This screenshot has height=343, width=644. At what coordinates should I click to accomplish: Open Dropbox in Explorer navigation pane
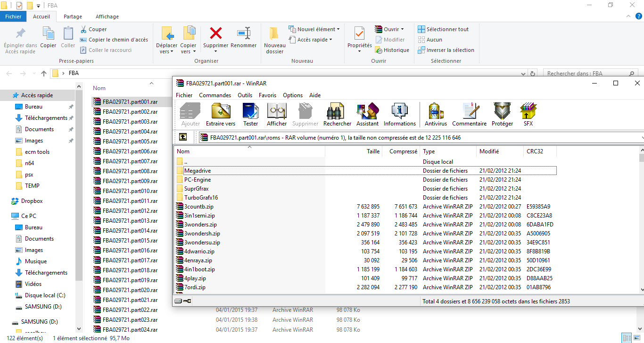[32, 201]
